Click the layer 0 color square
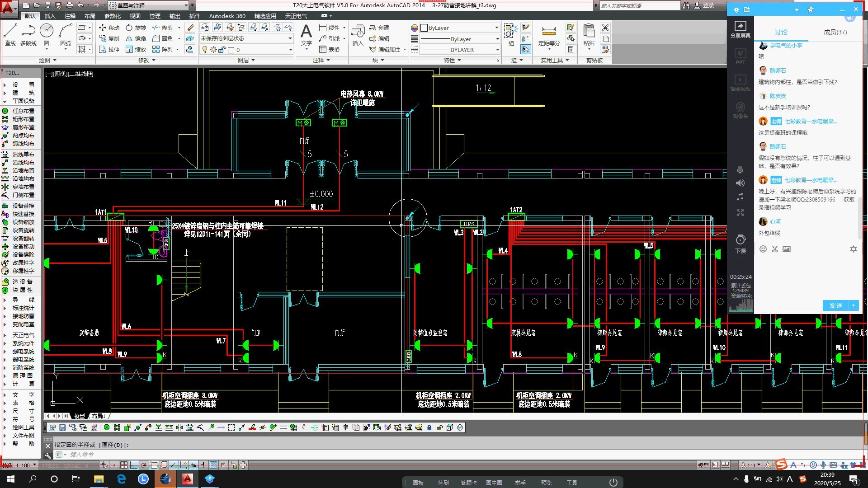Image resolution: width=868 pixels, height=488 pixels. pyautogui.click(x=231, y=50)
